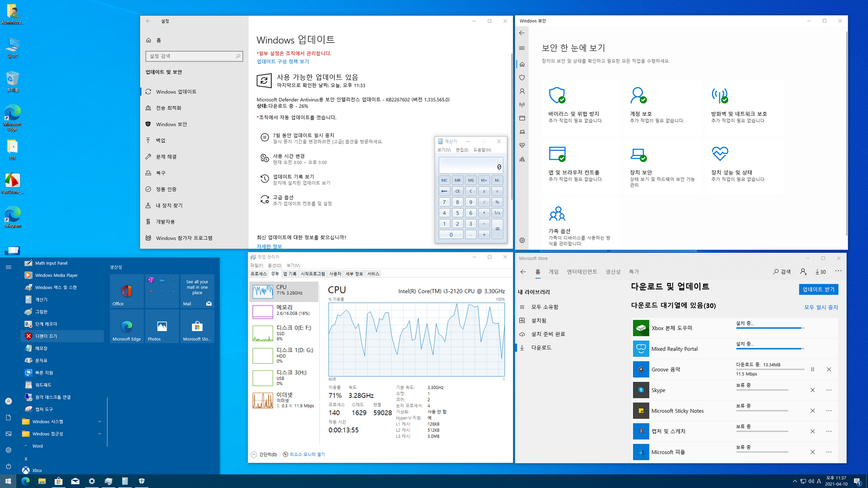Cancel Skype download with X
This screenshot has height=488, width=868.
click(x=813, y=390)
